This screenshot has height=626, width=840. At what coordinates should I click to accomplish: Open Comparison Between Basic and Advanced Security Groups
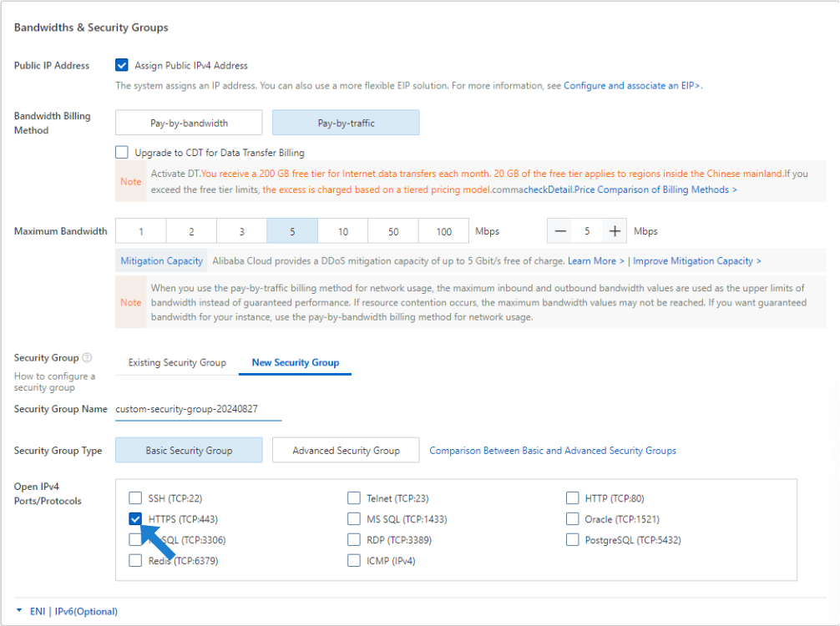coord(552,451)
